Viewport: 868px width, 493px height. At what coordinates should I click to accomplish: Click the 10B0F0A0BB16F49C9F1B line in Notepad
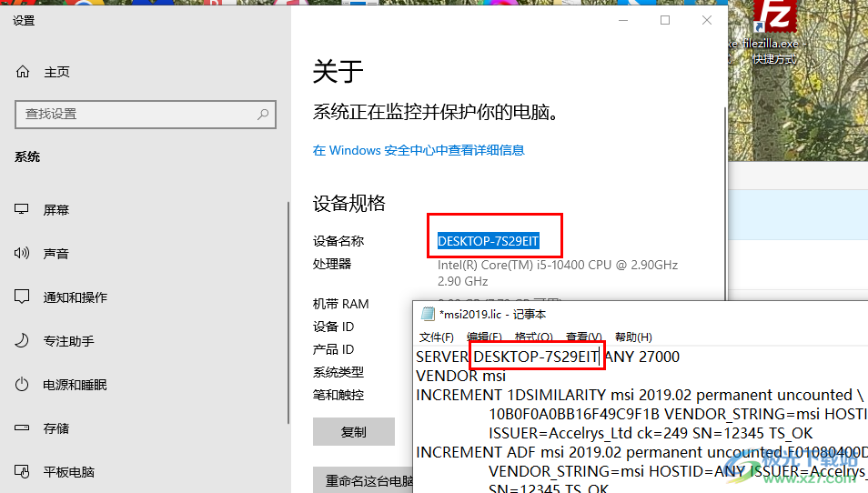(x=678, y=415)
